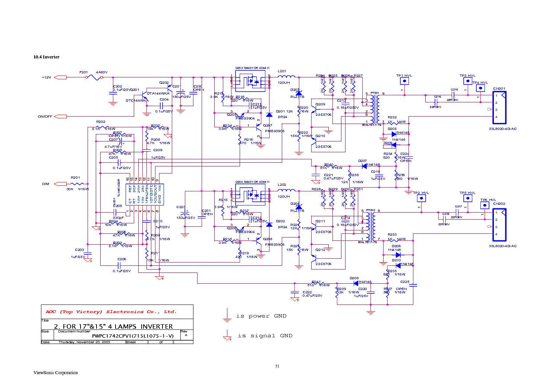Click the upper '33L8020-4D-AC' part number under CN201
The image size is (555, 392).
click(503, 129)
